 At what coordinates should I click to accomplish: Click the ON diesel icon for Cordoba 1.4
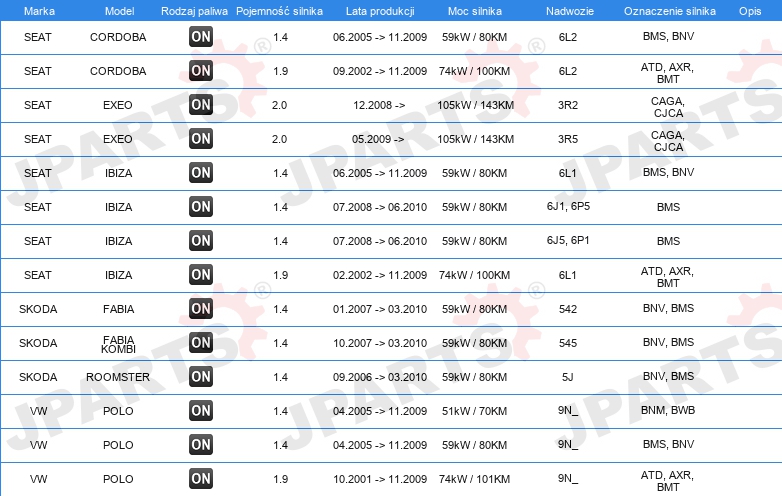[x=201, y=36]
